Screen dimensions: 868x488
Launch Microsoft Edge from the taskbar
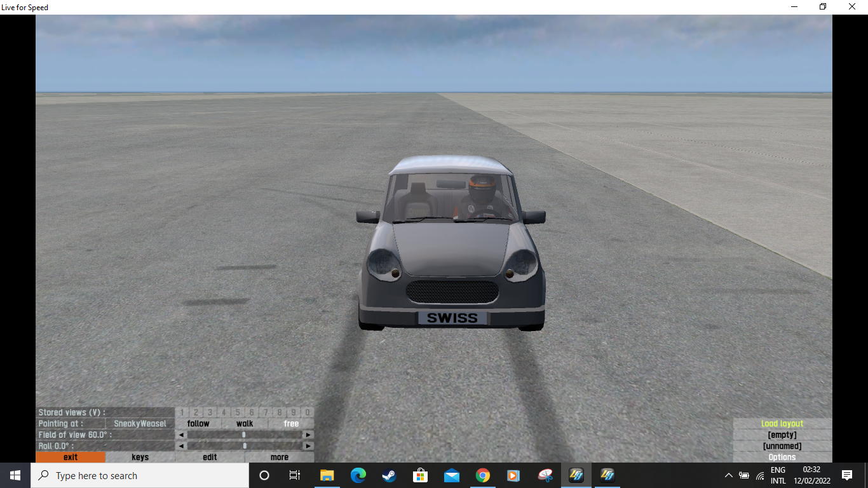click(358, 475)
